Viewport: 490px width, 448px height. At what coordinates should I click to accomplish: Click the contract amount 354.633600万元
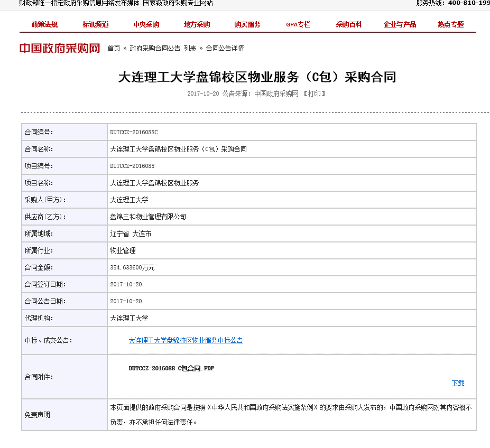[132, 267]
